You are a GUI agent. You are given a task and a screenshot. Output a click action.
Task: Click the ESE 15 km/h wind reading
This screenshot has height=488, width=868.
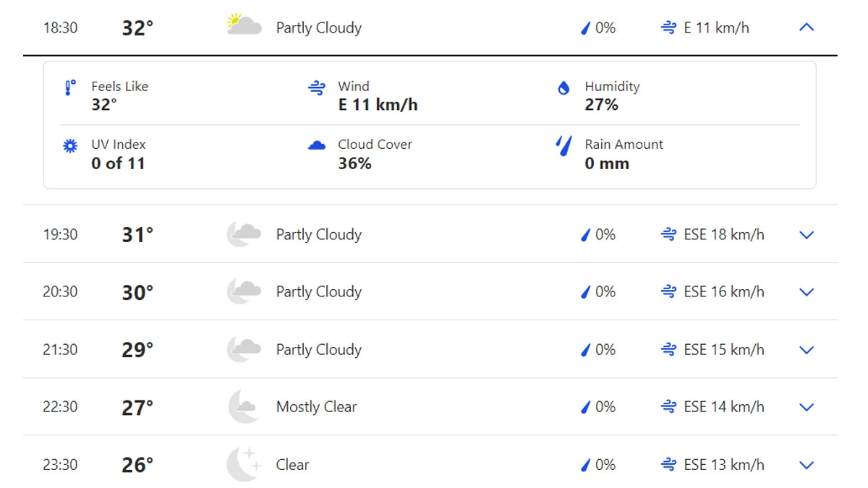723,350
